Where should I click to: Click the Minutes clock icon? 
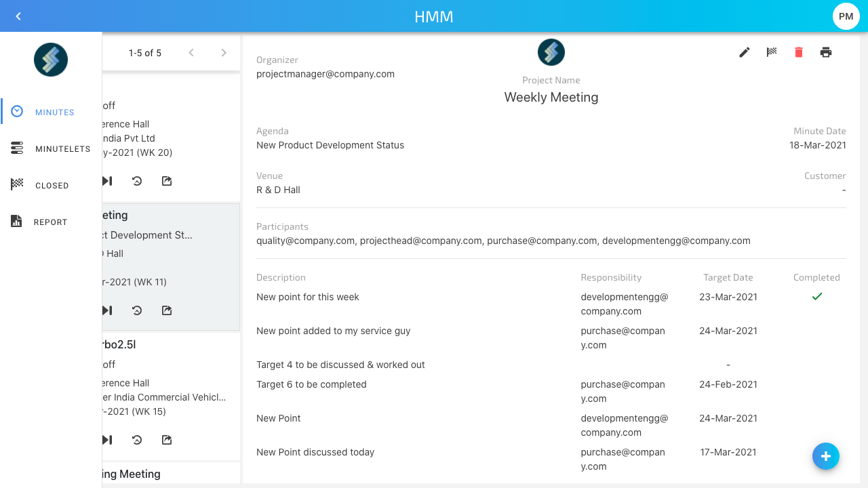coord(17,112)
